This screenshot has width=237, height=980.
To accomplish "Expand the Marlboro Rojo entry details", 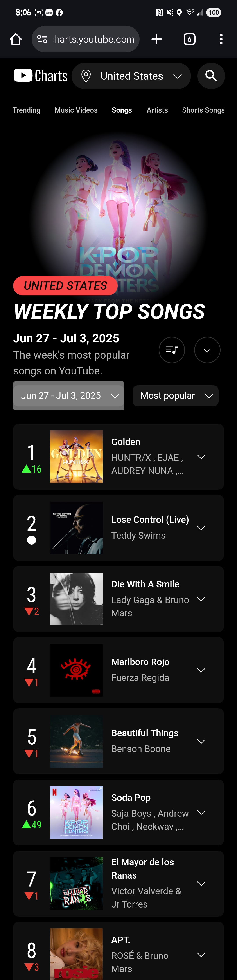I will 201,670.
